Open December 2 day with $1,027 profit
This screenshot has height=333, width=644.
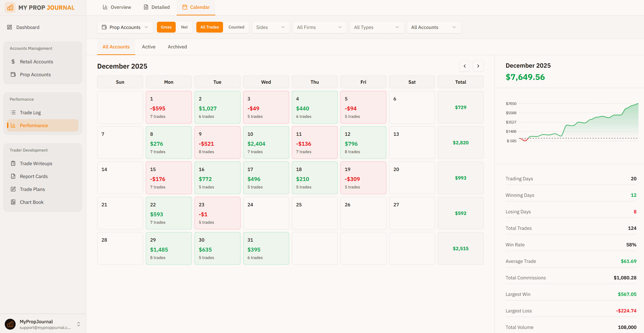click(217, 107)
